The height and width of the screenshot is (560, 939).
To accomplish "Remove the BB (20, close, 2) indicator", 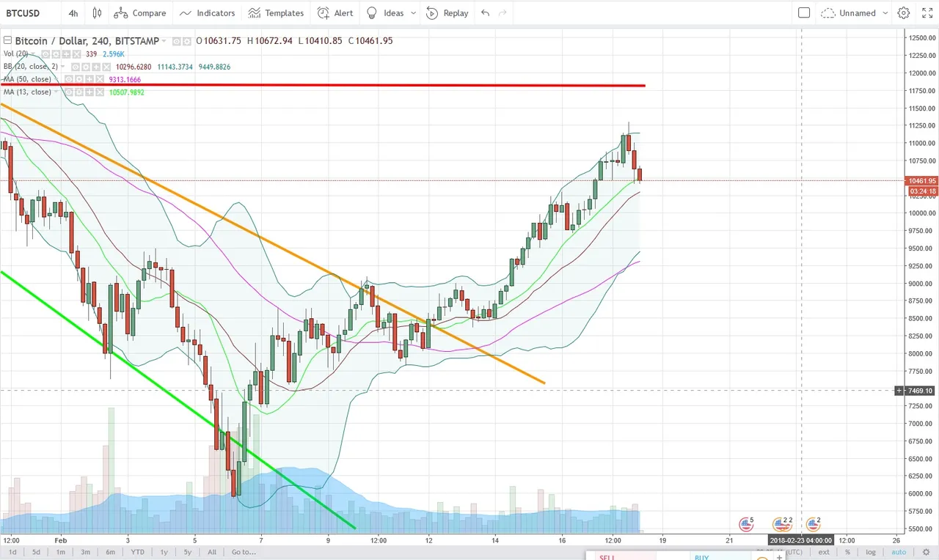I will pos(106,67).
